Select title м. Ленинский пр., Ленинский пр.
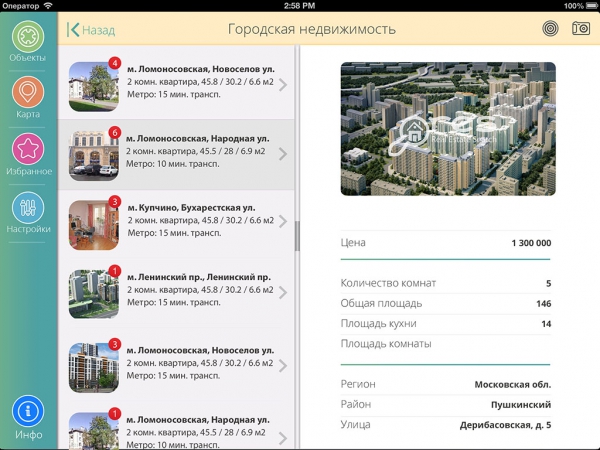600x450 pixels. [199, 277]
